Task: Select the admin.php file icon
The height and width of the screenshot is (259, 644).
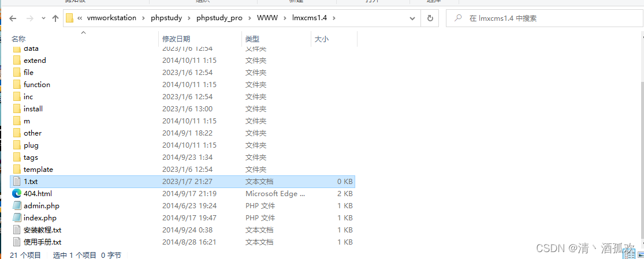Action: [x=17, y=206]
